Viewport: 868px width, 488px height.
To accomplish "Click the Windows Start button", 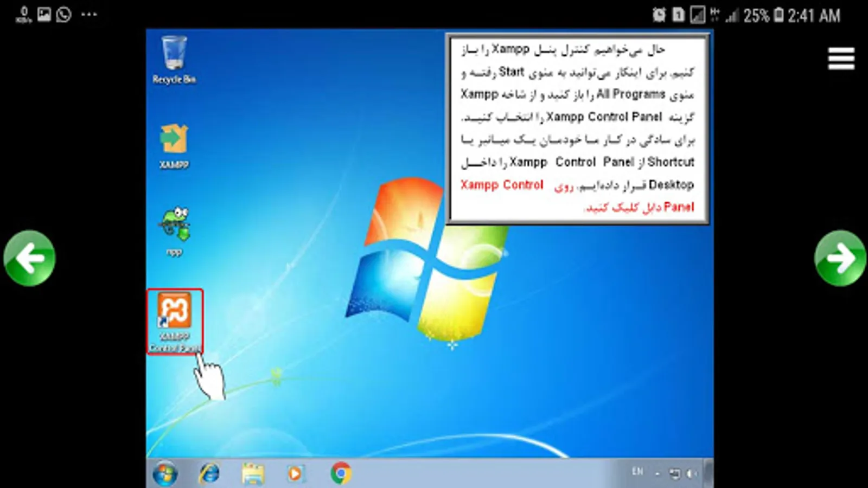I will tap(165, 474).
